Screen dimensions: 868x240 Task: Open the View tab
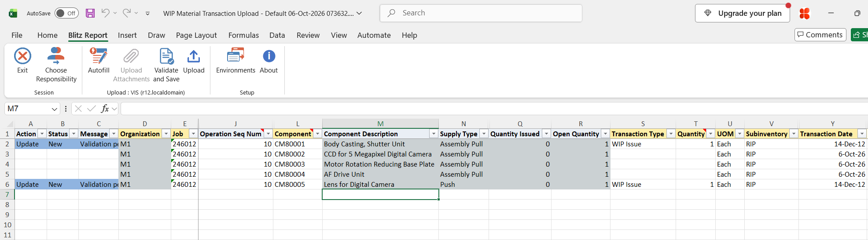[339, 35]
